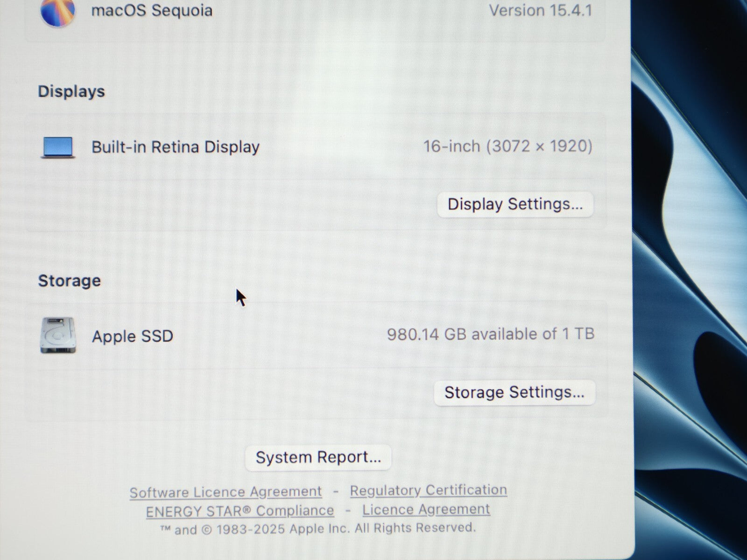Open Storage Settings
747x560 pixels.
(x=514, y=392)
